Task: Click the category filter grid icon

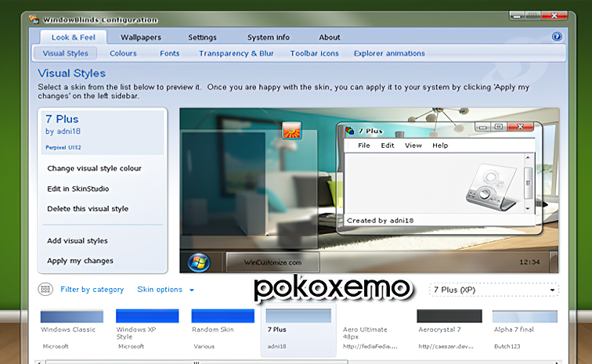Action: coord(45,290)
